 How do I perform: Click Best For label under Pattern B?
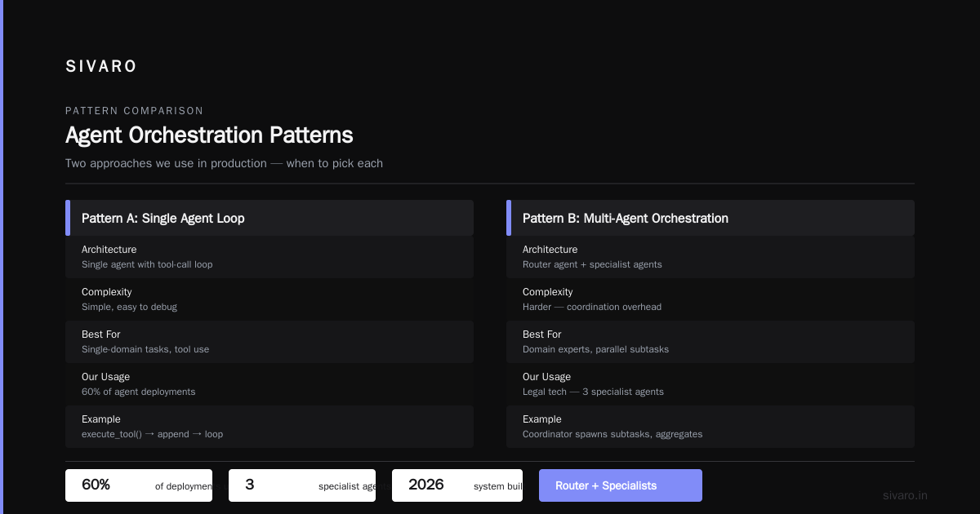[542, 335]
